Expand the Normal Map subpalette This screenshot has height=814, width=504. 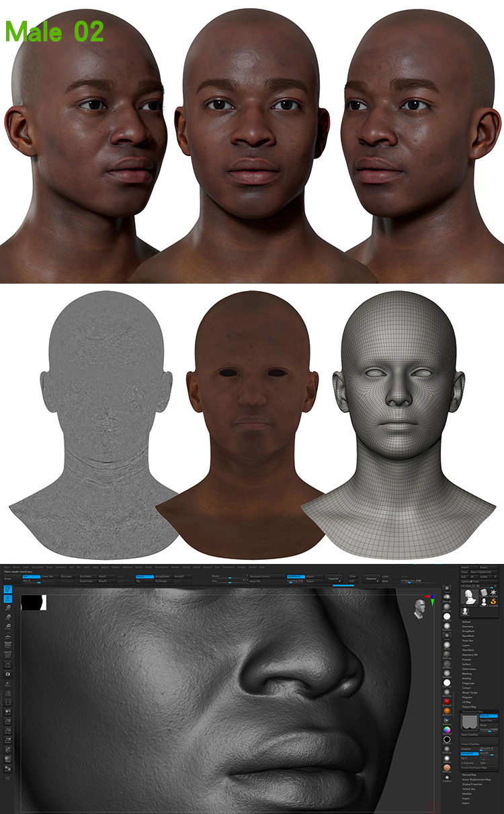pyautogui.click(x=469, y=775)
